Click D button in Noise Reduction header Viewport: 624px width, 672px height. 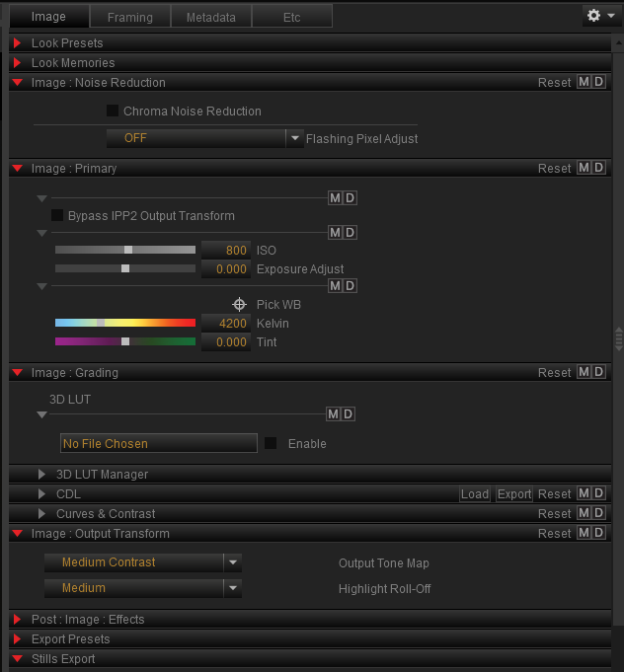pos(598,82)
